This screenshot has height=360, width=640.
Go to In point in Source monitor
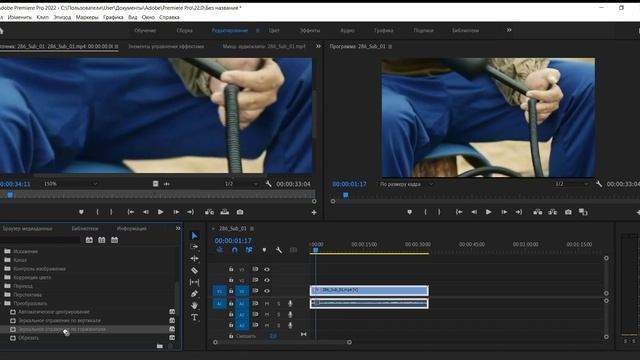tap(131, 212)
